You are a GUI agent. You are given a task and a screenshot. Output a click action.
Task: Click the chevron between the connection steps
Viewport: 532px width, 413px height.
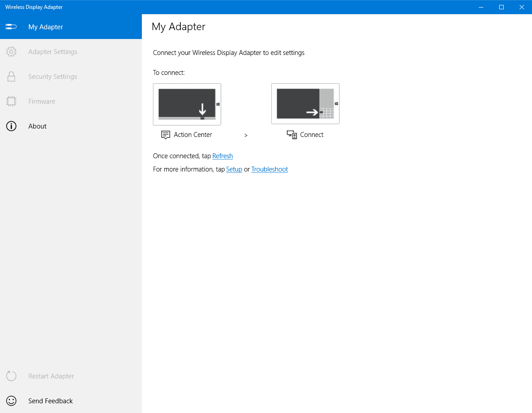click(246, 135)
